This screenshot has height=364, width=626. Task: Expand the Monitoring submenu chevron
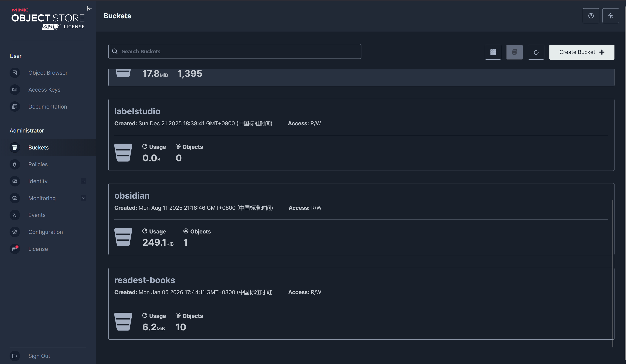84,198
